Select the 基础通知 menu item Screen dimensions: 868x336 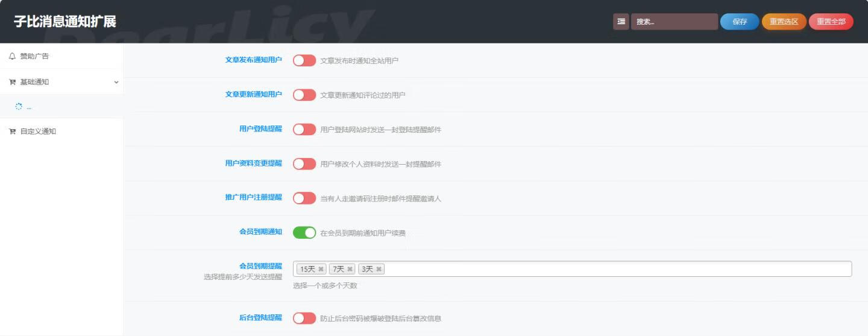coord(61,82)
